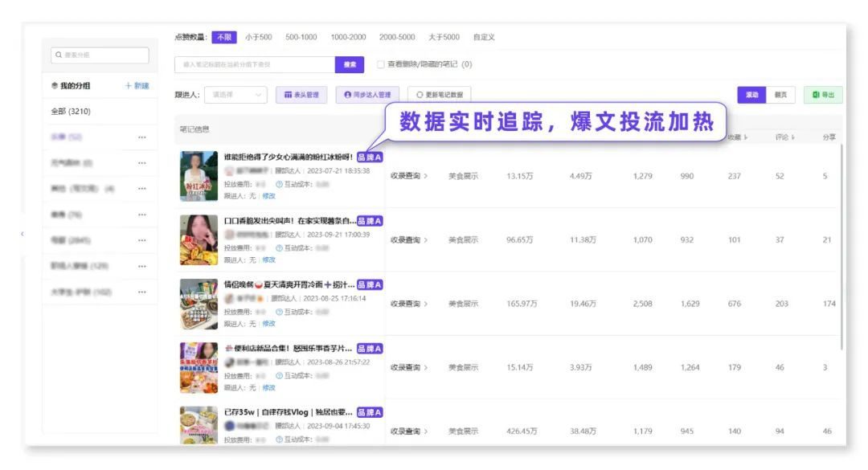Viewport: 868px width, 470px height.
Task: Select 全部 (3210) group
Action: [71, 111]
